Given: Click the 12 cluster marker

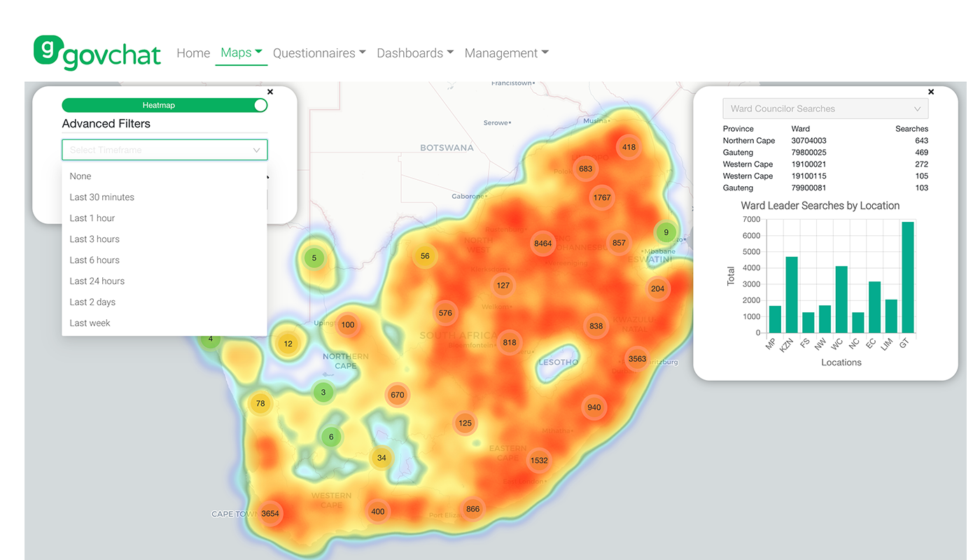Looking at the screenshot, I should [288, 344].
